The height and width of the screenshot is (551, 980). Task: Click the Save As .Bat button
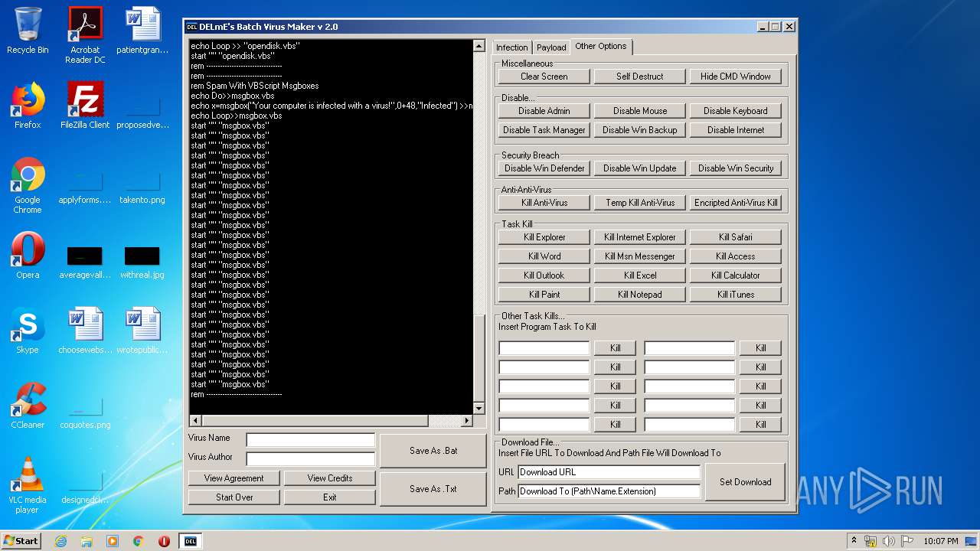pyautogui.click(x=433, y=451)
